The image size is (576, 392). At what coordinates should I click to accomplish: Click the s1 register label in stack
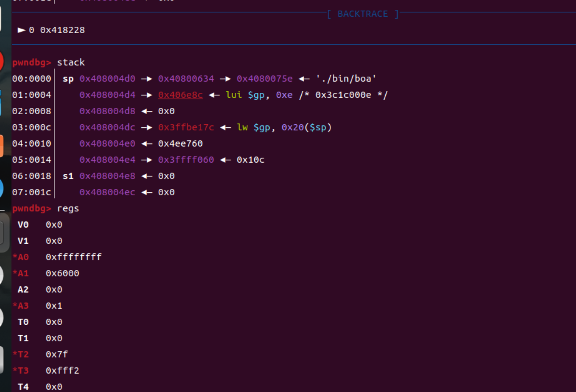68,176
